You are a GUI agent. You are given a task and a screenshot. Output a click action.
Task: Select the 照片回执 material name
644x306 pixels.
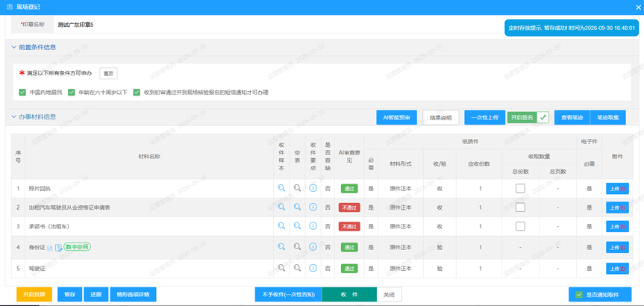click(40, 189)
